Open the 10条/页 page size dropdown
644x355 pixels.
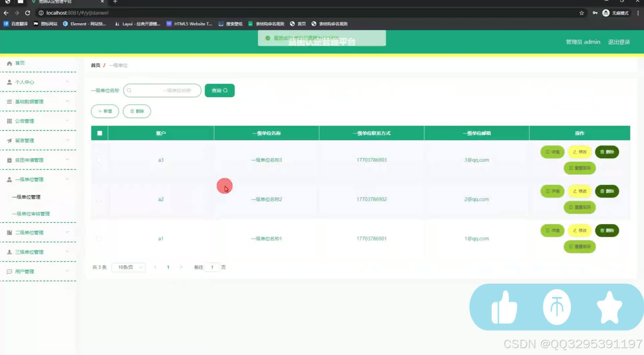(x=128, y=267)
